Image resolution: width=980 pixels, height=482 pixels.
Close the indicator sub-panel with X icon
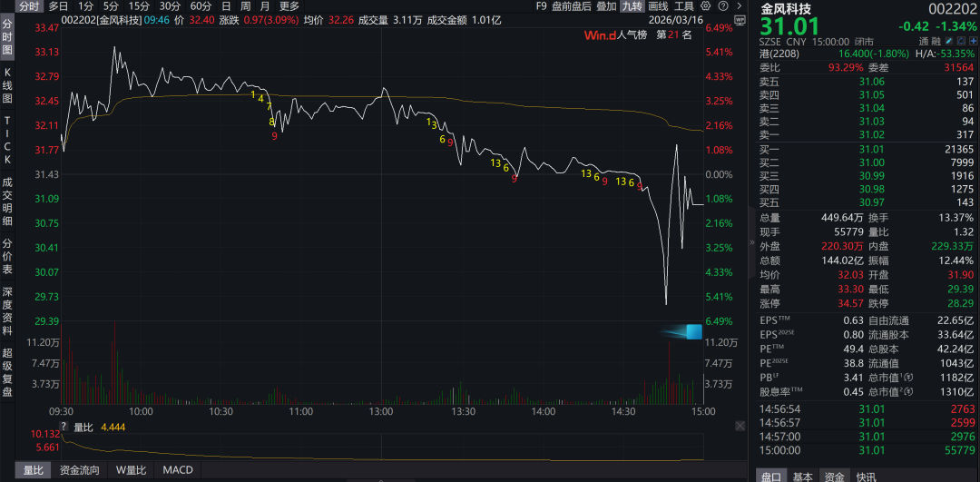(x=740, y=426)
